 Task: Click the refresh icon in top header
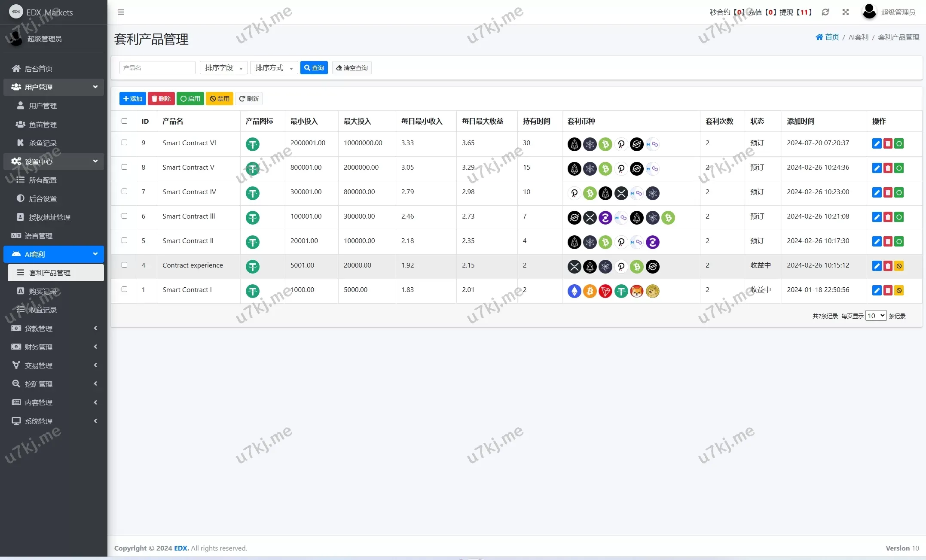pyautogui.click(x=825, y=12)
